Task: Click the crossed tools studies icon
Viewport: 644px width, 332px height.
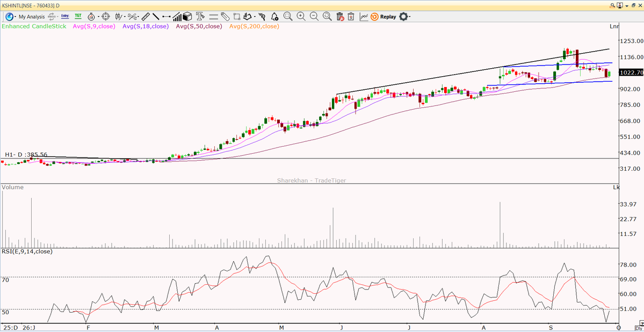Action: tap(132, 17)
